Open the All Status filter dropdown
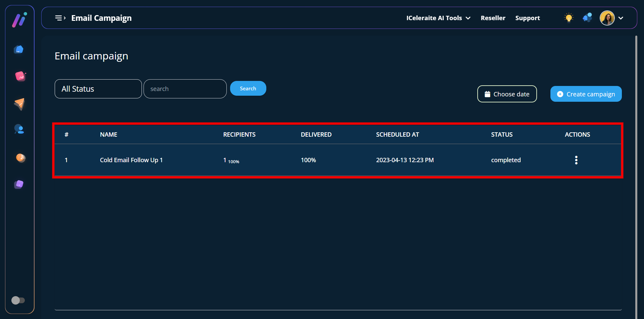644x319 pixels. pyautogui.click(x=98, y=89)
